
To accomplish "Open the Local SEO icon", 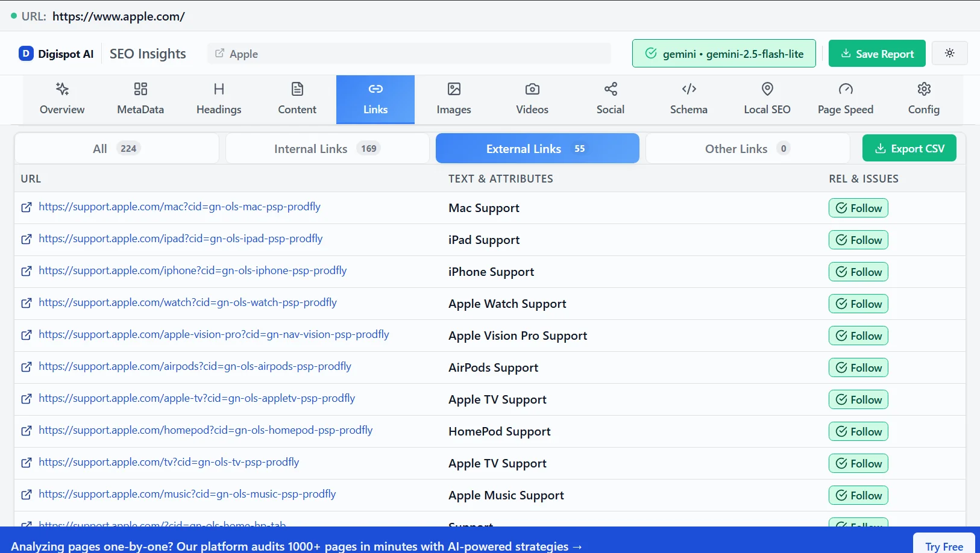I will [x=767, y=89].
